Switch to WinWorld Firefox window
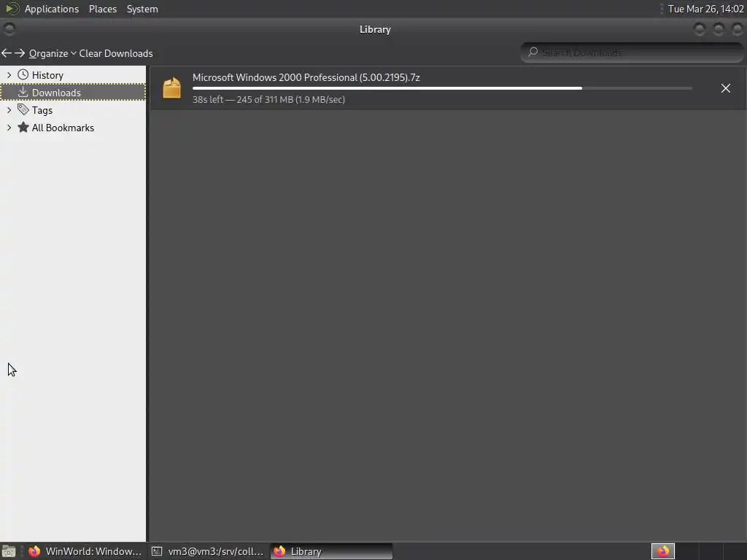This screenshot has width=747, height=560. [x=86, y=551]
